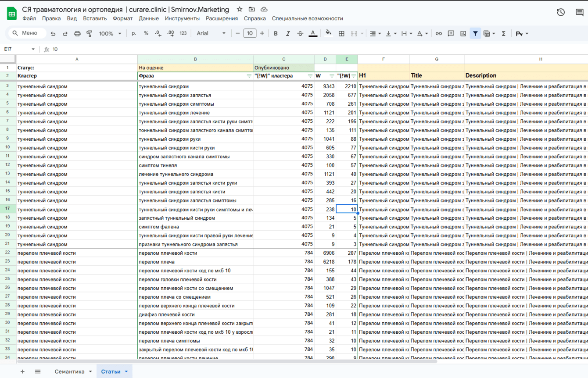Image resolution: width=588 pixels, height=378 pixels.
Task: Toggle italic text formatting
Action: 288,34
